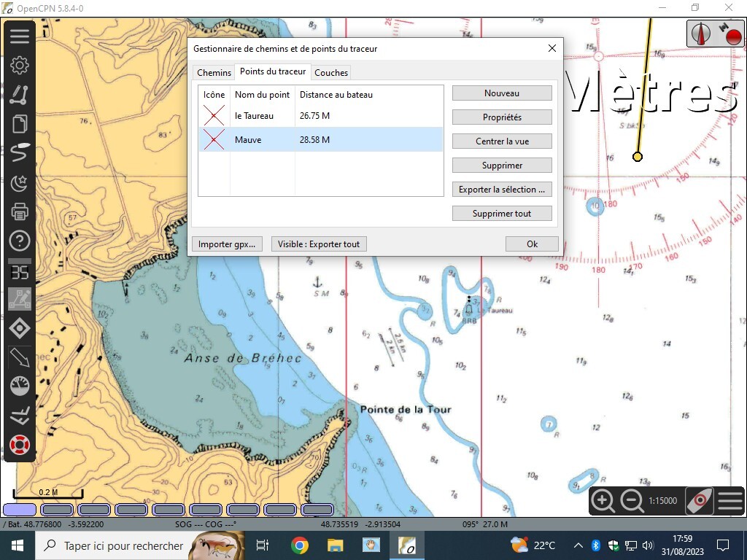Click the diamond icon in the left toolbar
The image size is (747, 560).
tap(20, 329)
